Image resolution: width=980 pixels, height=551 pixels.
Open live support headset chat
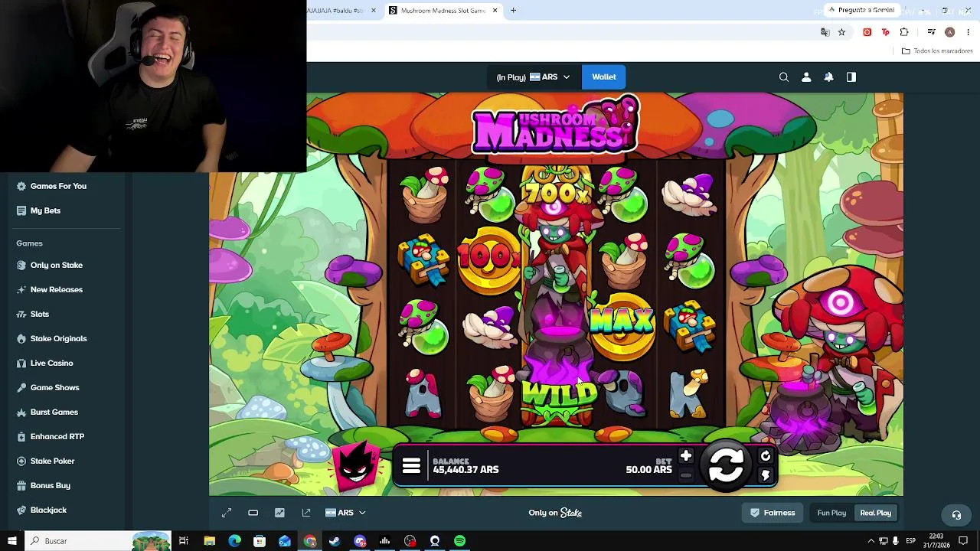click(x=956, y=514)
